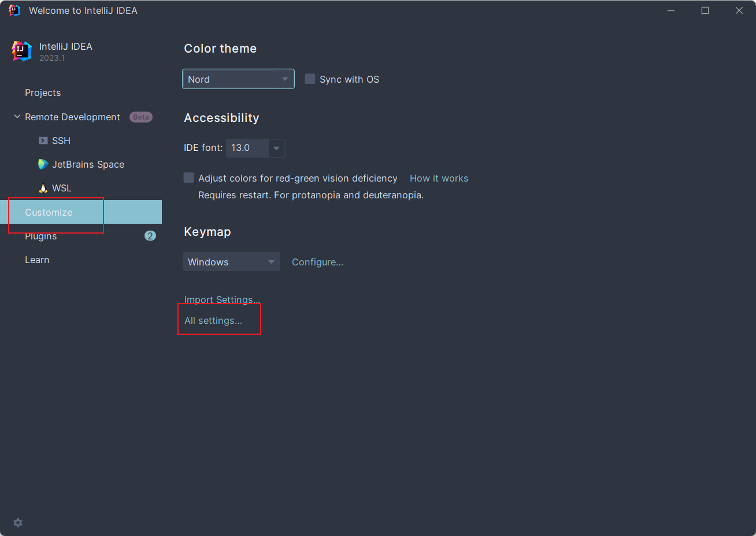Image resolution: width=756 pixels, height=536 pixels.
Task: Open the Nord color theme dropdown
Action: [x=238, y=79]
